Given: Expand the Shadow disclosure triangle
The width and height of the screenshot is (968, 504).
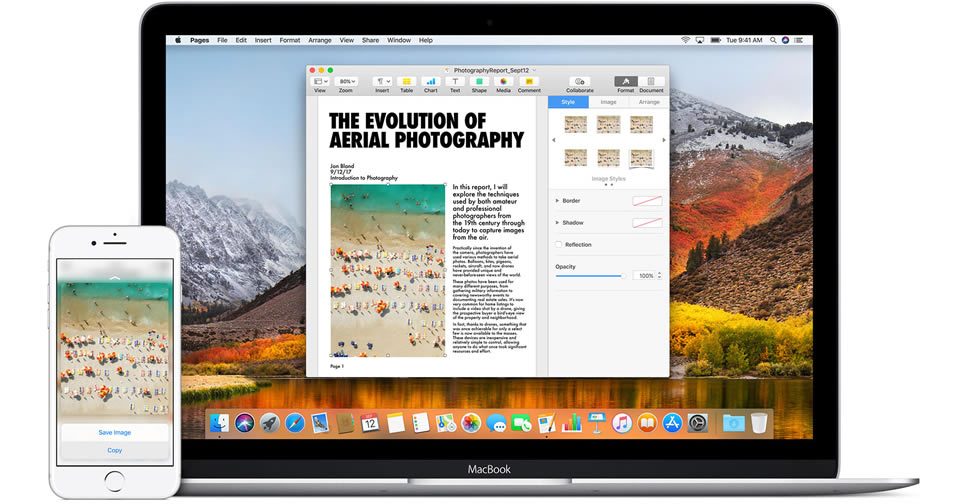Looking at the screenshot, I should pos(556,223).
